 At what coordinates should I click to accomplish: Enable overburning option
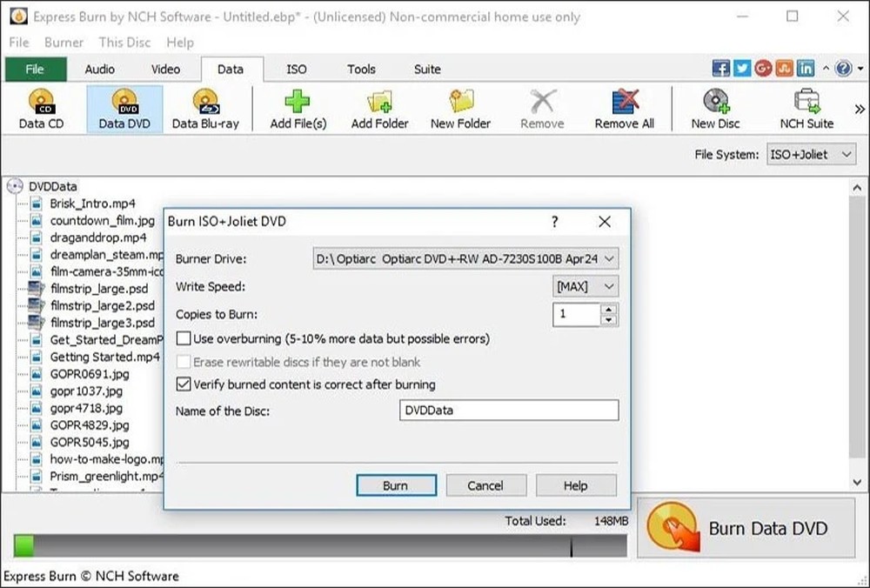tap(184, 337)
